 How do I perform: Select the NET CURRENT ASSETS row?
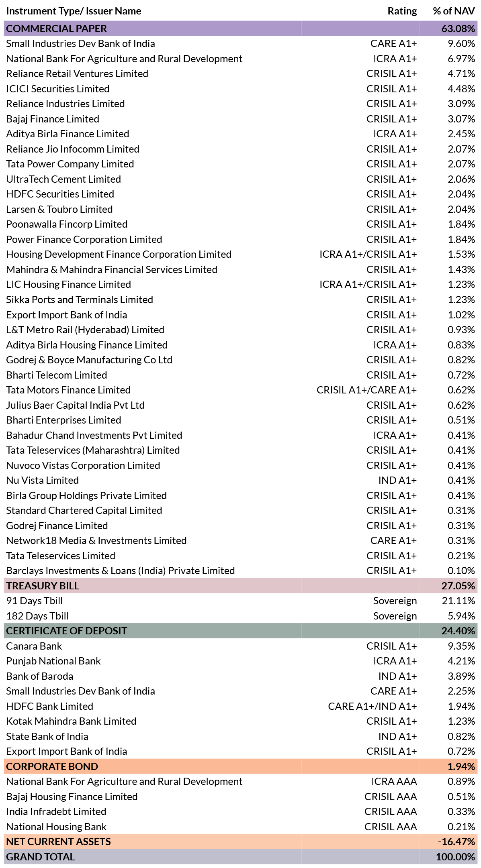click(241, 842)
